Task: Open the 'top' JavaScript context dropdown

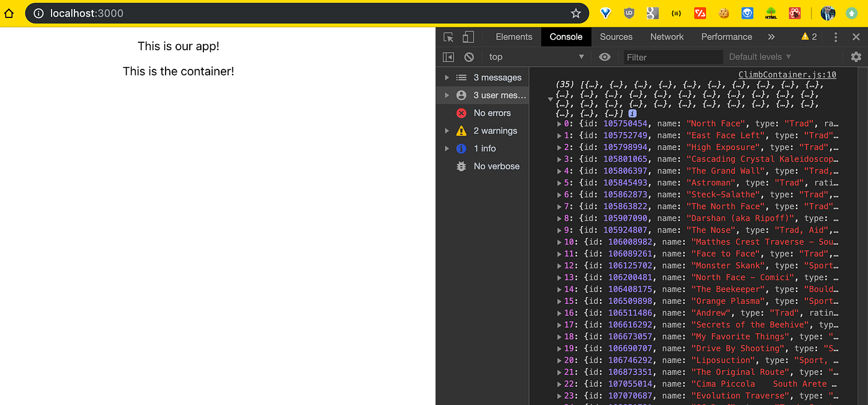Action: 536,56
